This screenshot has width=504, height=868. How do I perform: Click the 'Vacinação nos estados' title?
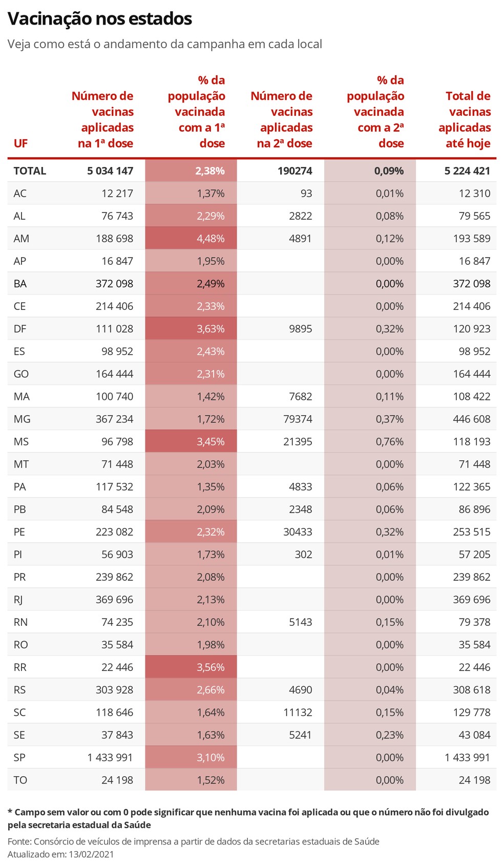[x=100, y=19]
